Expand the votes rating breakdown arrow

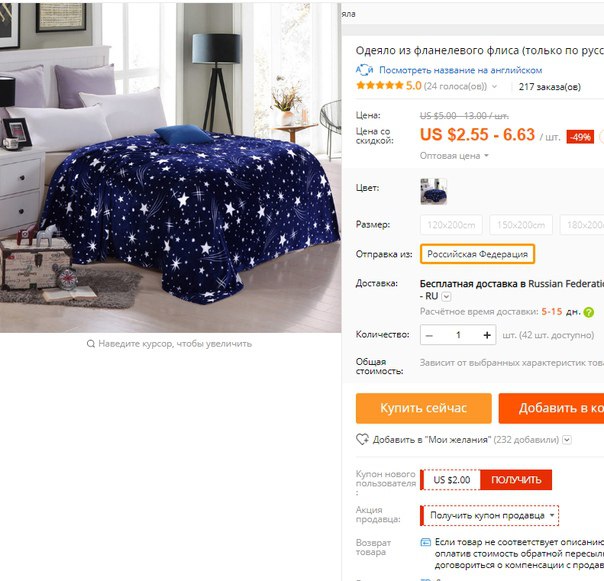(495, 86)
